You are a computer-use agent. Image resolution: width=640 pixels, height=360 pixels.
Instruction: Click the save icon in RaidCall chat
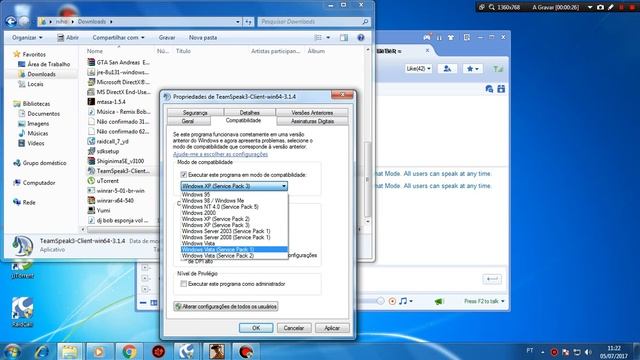click(501, 89)
